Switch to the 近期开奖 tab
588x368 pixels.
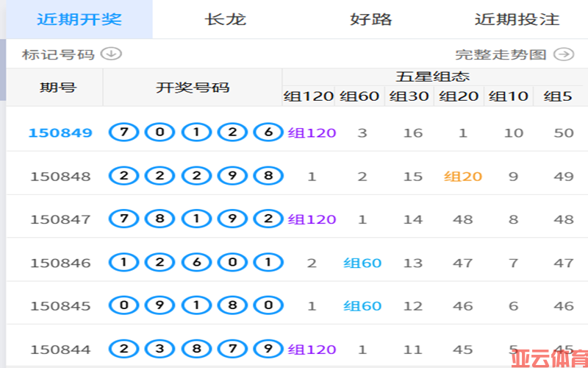click(79, 19)
